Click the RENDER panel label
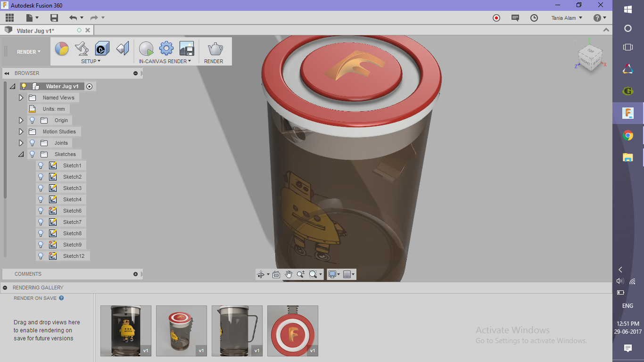Viewport: 644px width, 362px height. click(x=214, y=61)
